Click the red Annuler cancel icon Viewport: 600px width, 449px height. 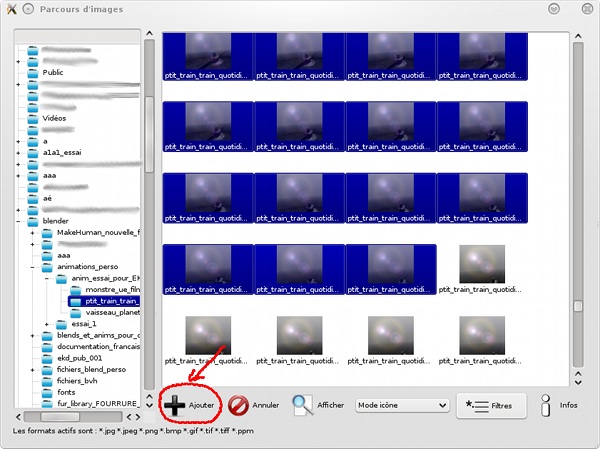pos(238,405)
